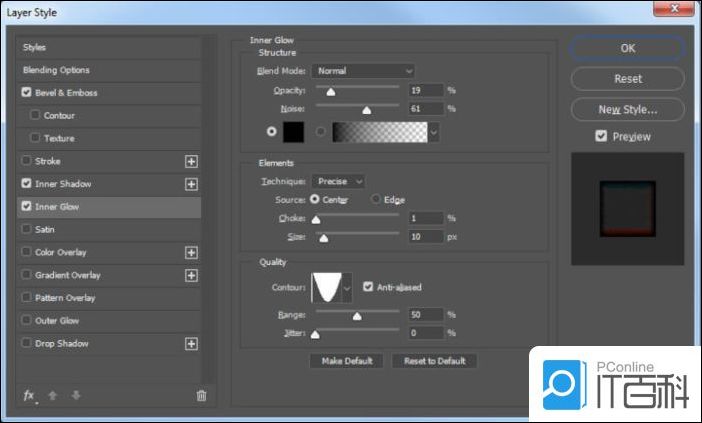Click the plus icon beside Drop Shadow
The width and height of the screenshot is (702, 423).
(191, 344)
